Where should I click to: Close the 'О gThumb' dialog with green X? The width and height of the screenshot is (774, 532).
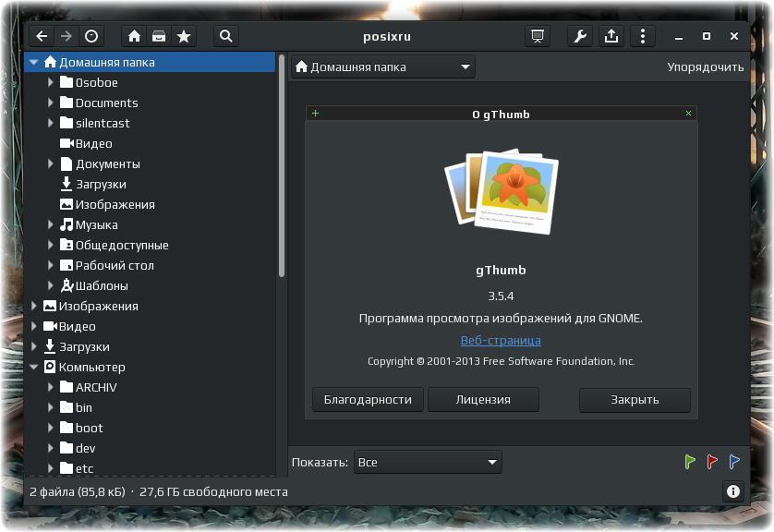[689, 114]
